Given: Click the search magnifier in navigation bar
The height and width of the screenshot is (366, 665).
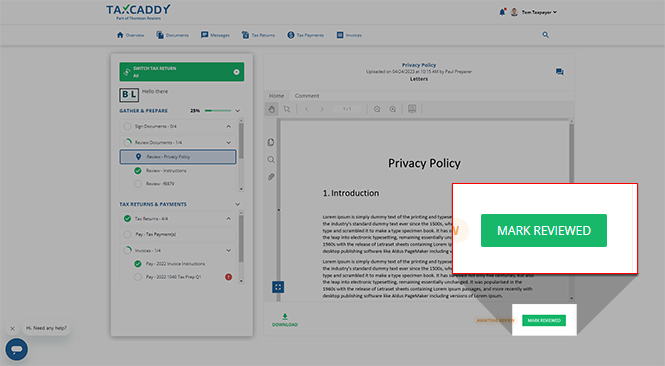Looking at the screenshot, I should (545, 35).
